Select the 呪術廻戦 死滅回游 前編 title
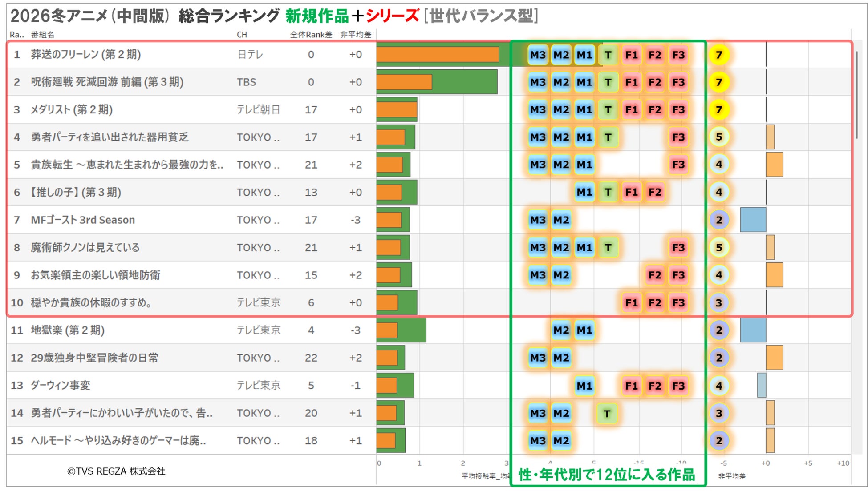Image resolution: width=868 pixels, height=491 pixels. point(107,82)
